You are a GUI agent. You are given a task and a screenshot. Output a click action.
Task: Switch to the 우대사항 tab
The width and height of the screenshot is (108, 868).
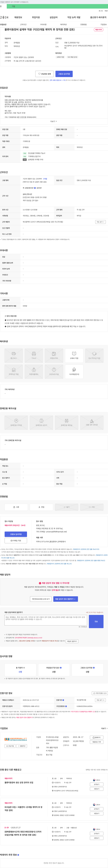point(43,25)
